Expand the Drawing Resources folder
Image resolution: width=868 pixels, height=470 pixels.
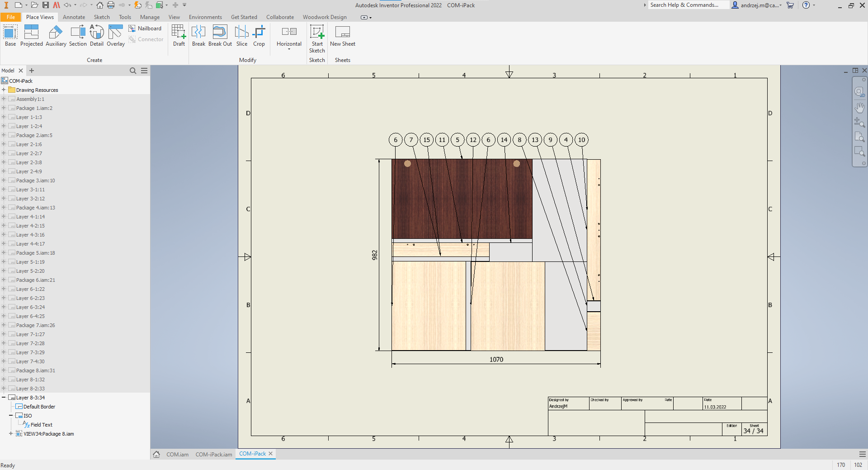[4, 90]
